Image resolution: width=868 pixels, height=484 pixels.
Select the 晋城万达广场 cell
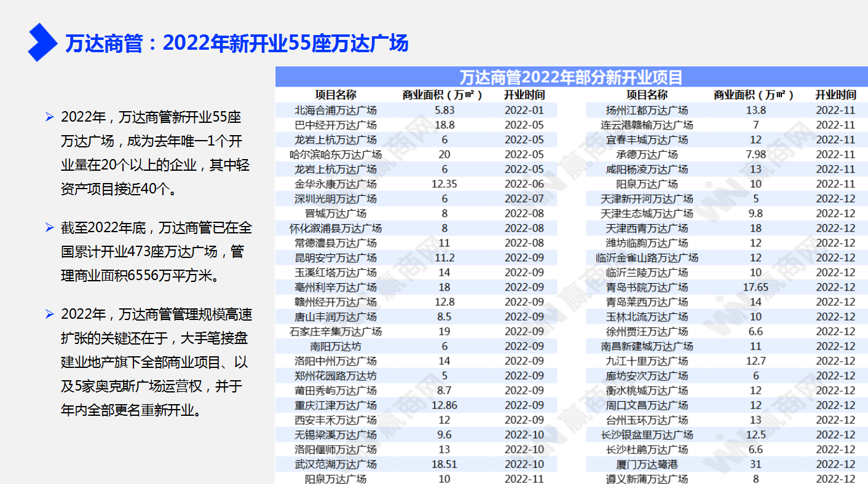(x=336, y=214)
